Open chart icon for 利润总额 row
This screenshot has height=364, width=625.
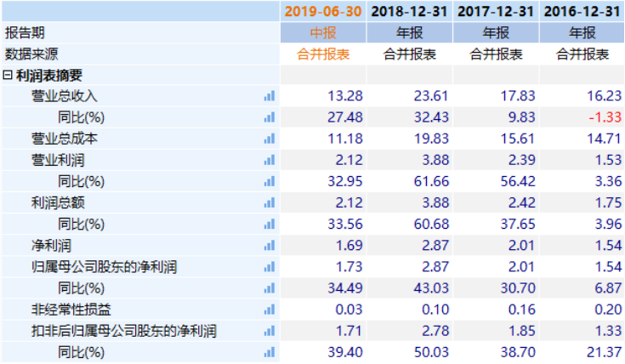[270, 203]
